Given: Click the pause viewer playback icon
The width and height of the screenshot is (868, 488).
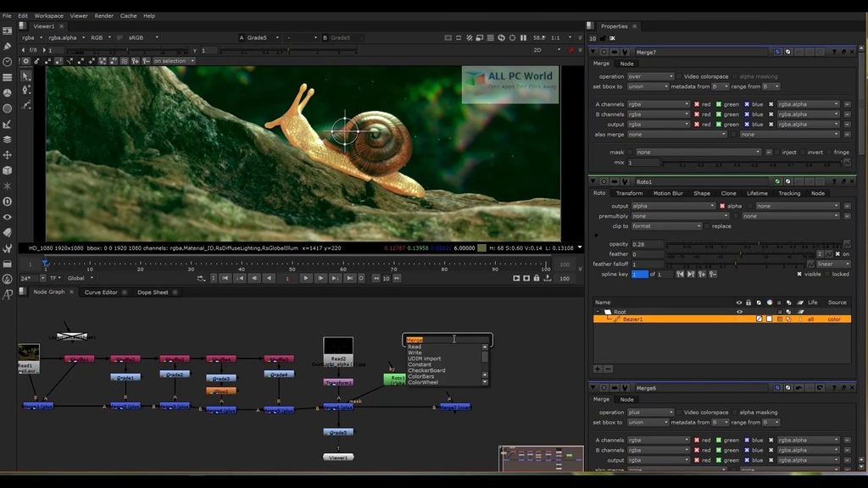Looking at the screenshot, I should pyautogui.click(x=523, y=37).
